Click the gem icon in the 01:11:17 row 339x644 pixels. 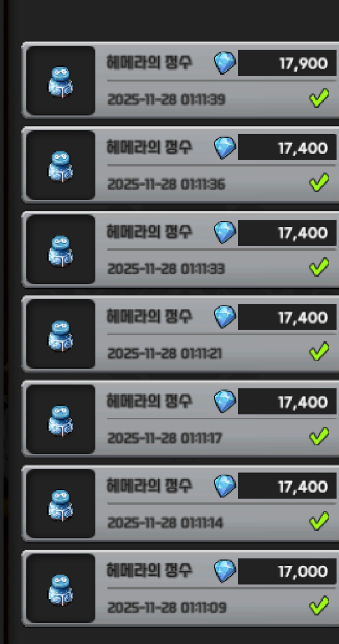tap(225, 402)
